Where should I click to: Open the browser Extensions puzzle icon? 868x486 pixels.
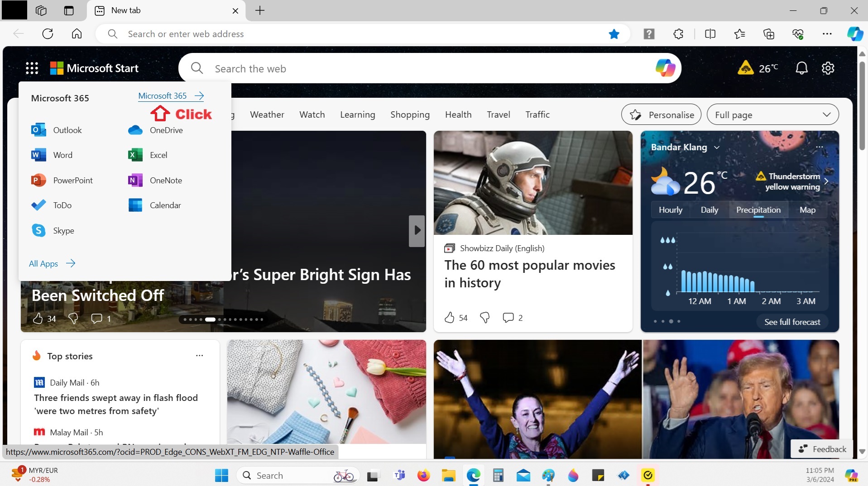678,34
